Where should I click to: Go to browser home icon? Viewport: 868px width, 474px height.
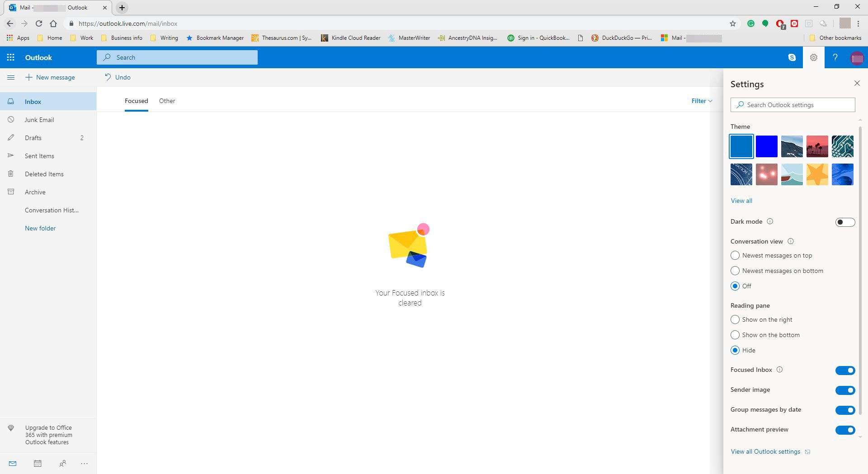click(53, 23)
